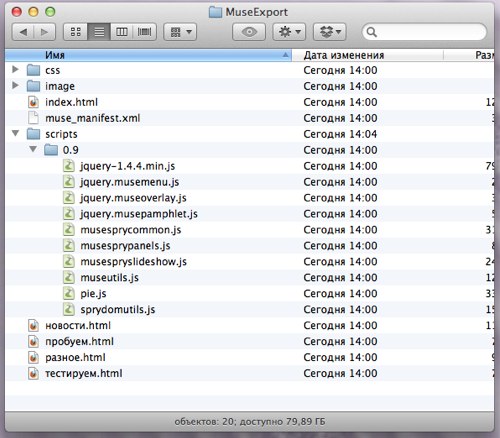Select the folder name scripts
The image size is (500, 438).
61,134
